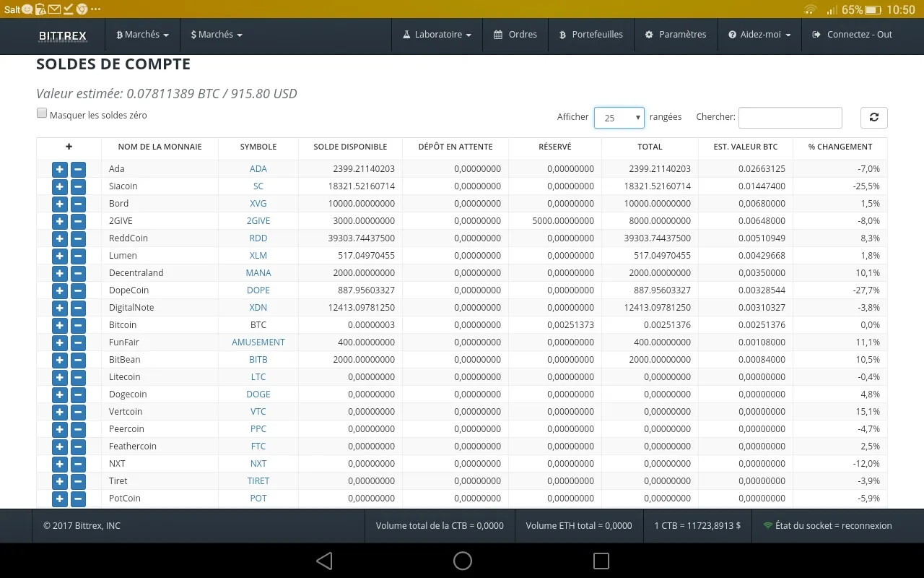This screenshot has width=924, height=578.
Task: Open the Portefeuilles page
Action: [591, 35]
